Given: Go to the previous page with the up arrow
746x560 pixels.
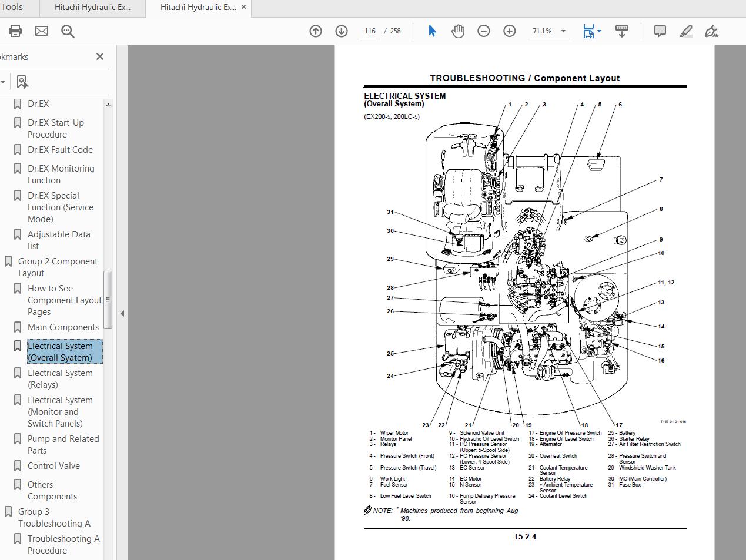Looking at the screenshot, I should click(x=316, y=31).
